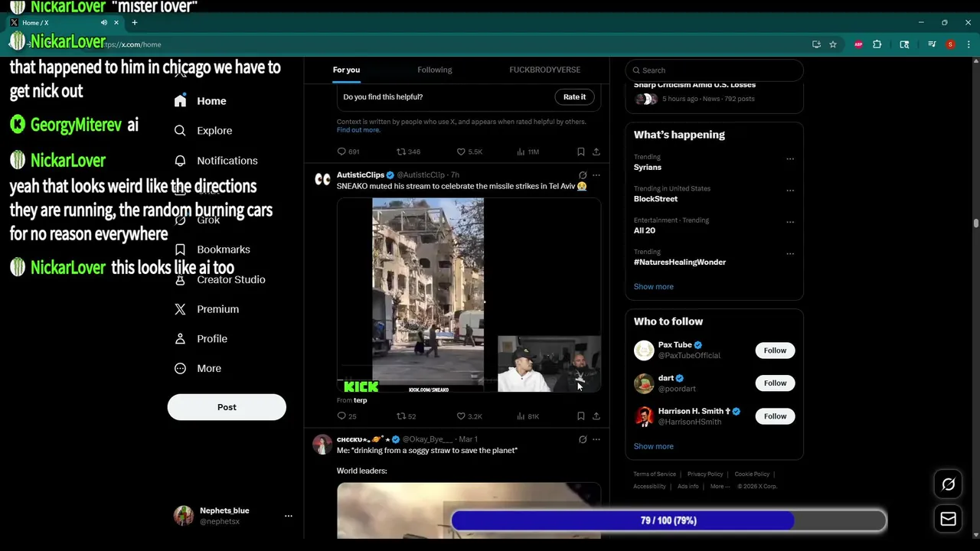Click the X search field

(x=714, y=70)
